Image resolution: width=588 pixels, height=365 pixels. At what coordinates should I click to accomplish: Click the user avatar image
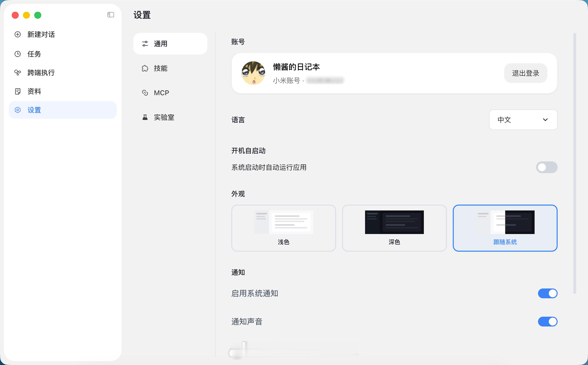(253, 73)
